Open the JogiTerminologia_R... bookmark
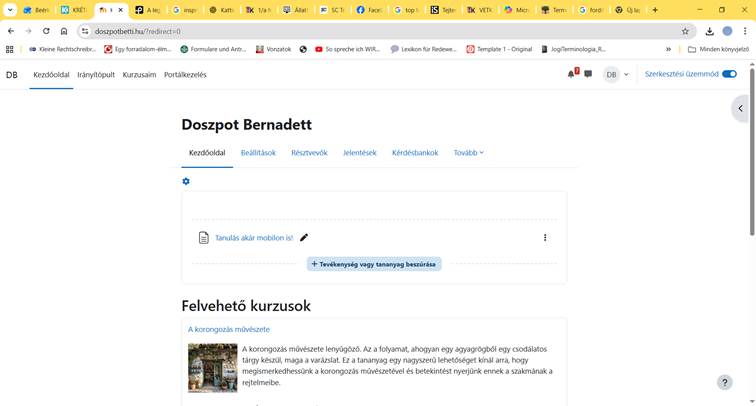This screenshot has height=406, width=756. [573, 49]
